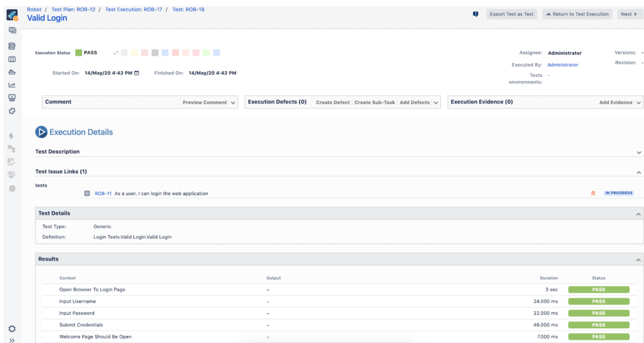Select the gray execution status color swatch
Screen dimensions: 644x343
[155, 53]
